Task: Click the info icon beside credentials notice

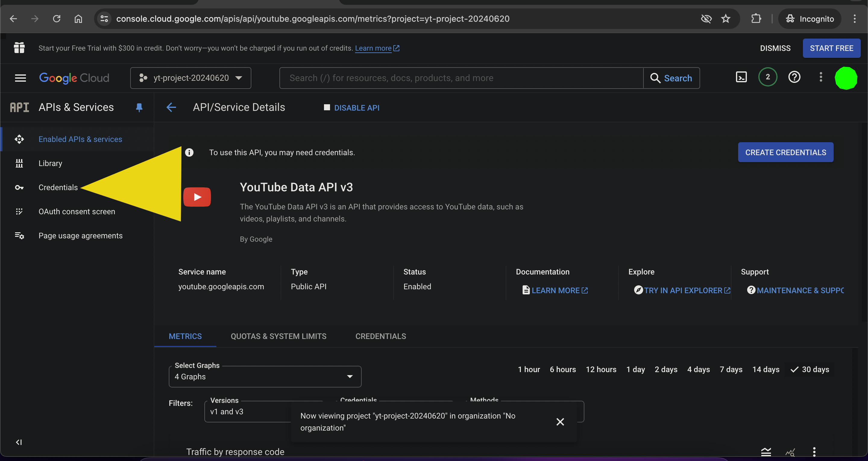Action: coord(189,153)
